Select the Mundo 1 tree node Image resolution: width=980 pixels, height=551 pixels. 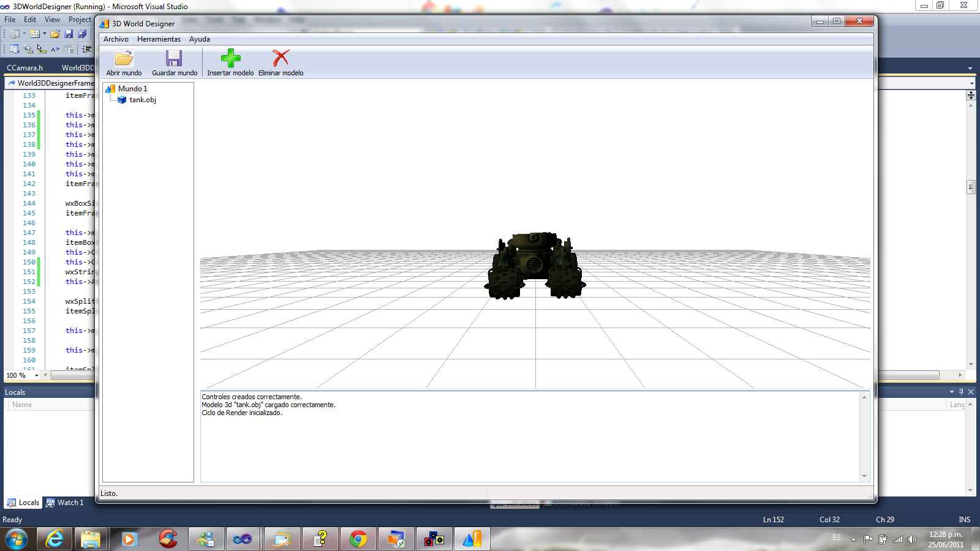coord(132,89)
